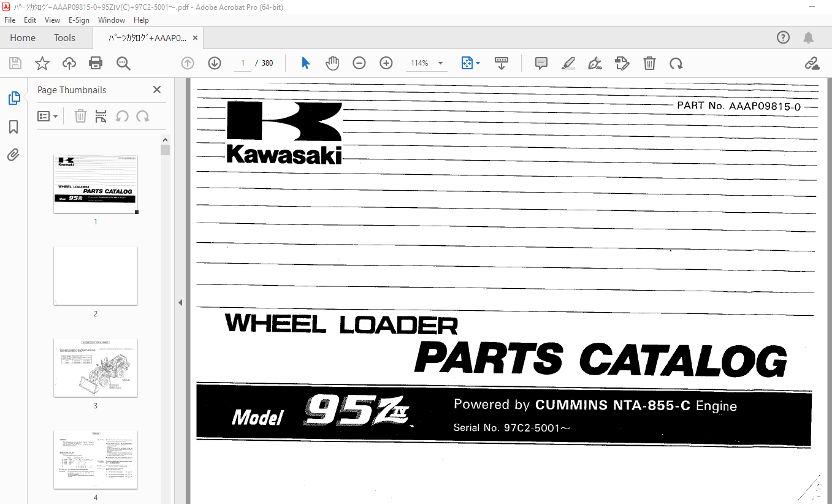The width and height of the screenshot is (832, 504).
Task: Delete page with toolbar trash icon
Action: pos(649,63)
